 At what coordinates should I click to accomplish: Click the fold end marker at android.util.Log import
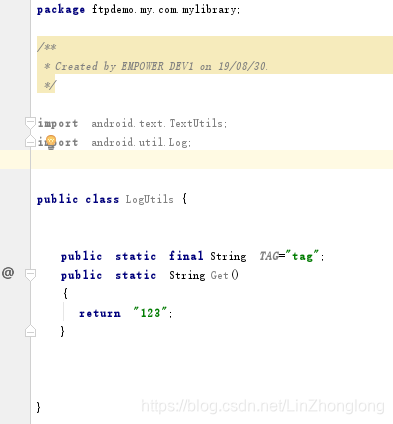[30, 141]
